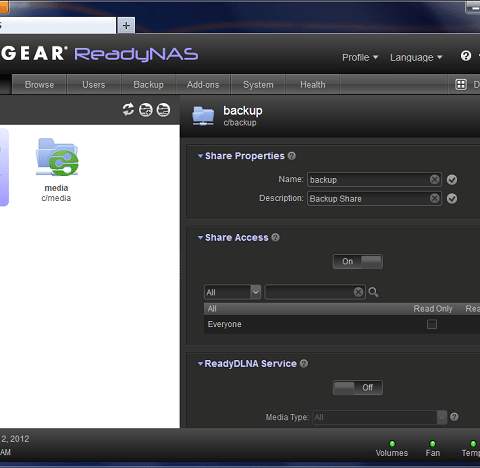Image resolution: width=480 pixels, height=468 pixels.
Task: Switch to the Backup tab
Action: tap(148, 85)
